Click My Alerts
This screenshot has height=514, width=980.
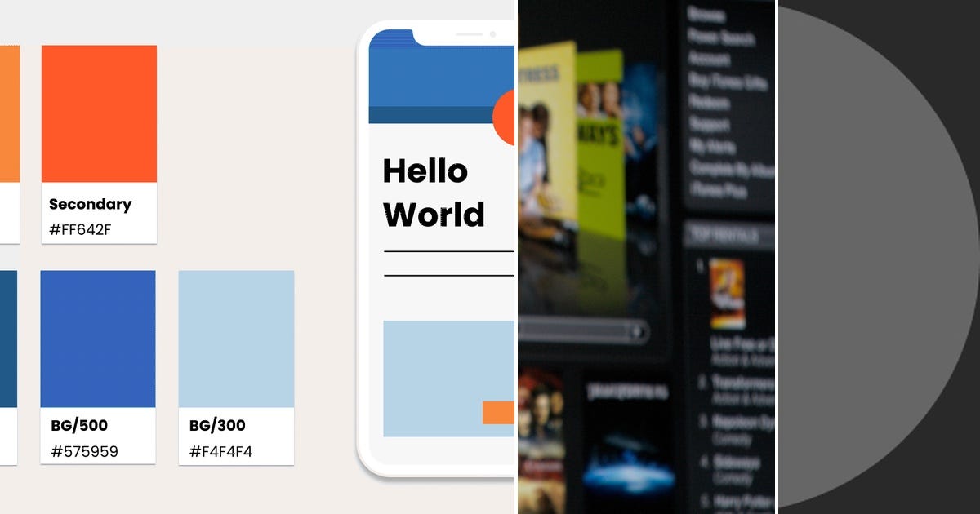tap(712, 145)
